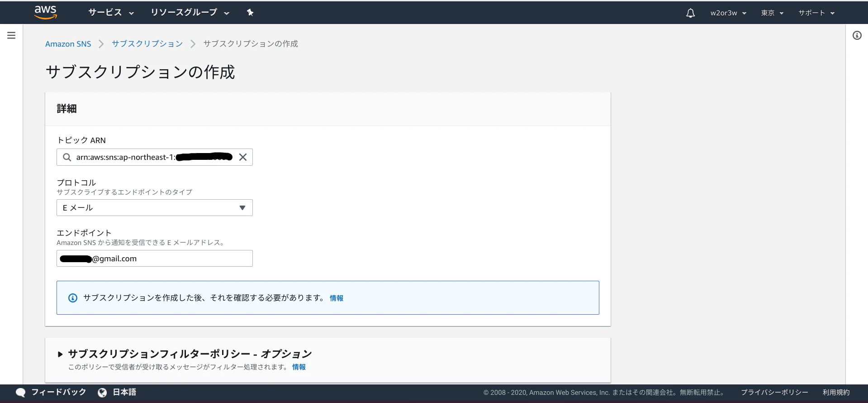Click the トピック ARN label
868x403 pixels.
click(x=81, y=140)
